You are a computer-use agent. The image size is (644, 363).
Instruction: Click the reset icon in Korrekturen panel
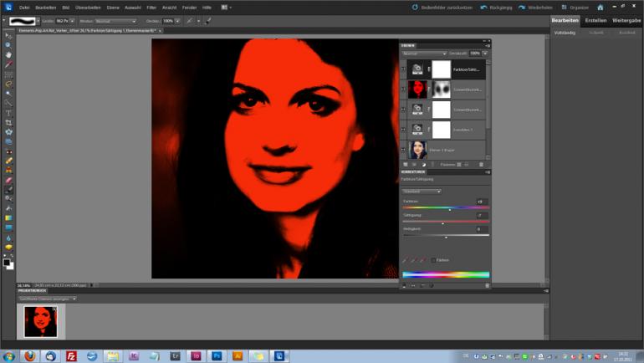tap(432, 286)
